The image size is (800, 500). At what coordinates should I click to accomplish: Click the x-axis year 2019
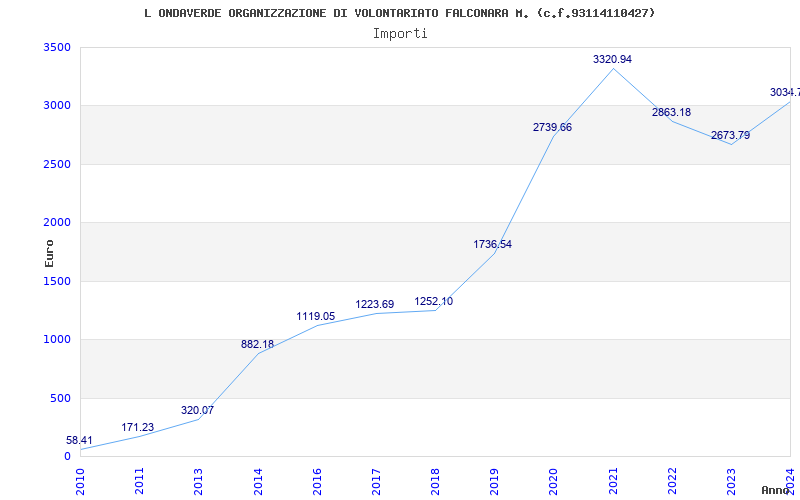494,482
